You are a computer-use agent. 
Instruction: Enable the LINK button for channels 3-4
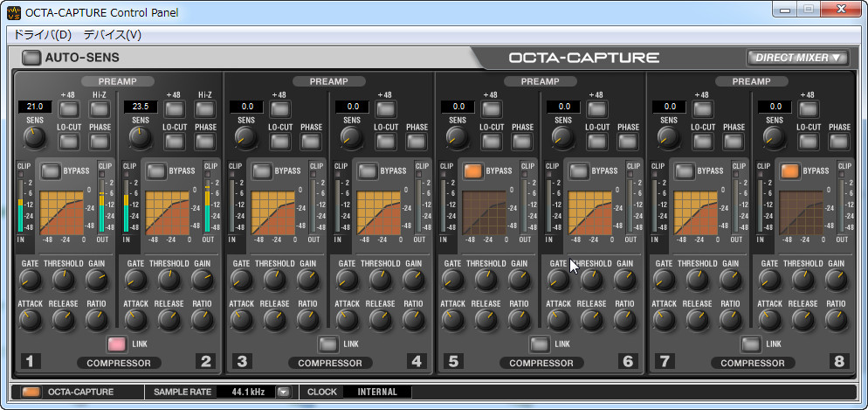click(328, 344)
